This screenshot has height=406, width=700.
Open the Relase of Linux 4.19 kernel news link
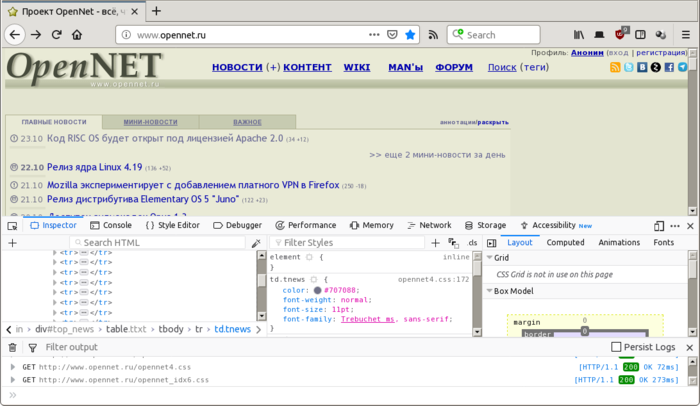coord(97,167)
